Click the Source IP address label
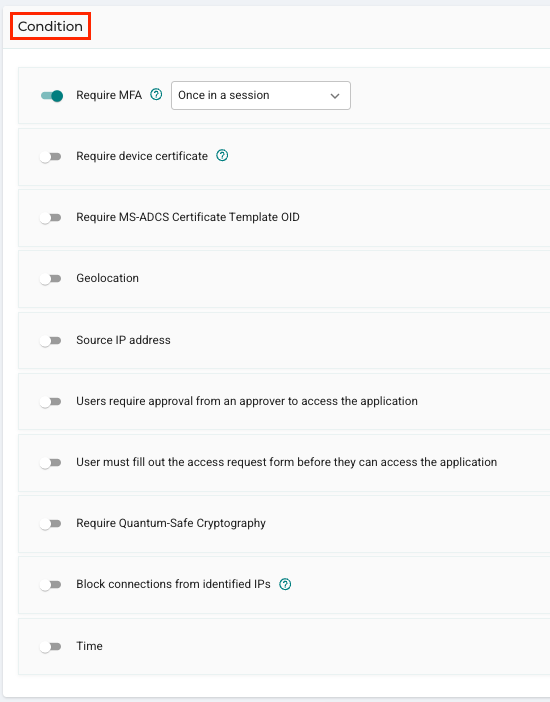The height and width of the screenshot is (702, 550). pyautogui.click(x=123, y=340)
